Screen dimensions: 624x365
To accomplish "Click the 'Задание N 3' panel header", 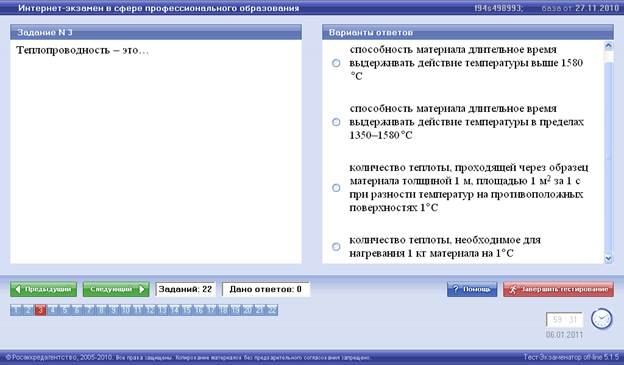I will tap(156, 32).
